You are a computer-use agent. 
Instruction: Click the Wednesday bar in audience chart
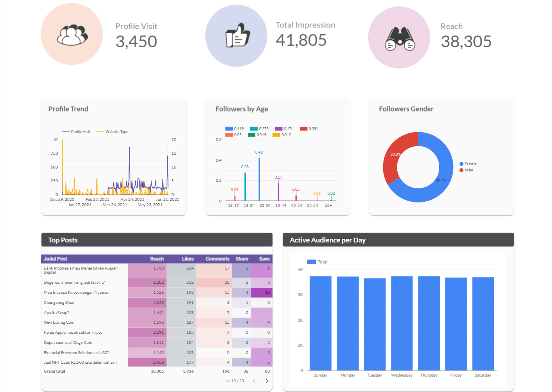402,323
